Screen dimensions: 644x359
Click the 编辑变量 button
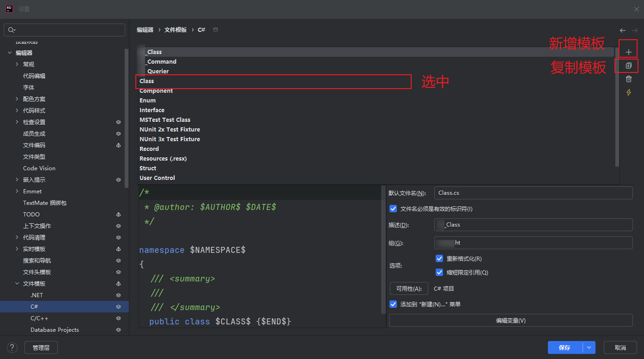pyautogui.click(x=510, y=320)
